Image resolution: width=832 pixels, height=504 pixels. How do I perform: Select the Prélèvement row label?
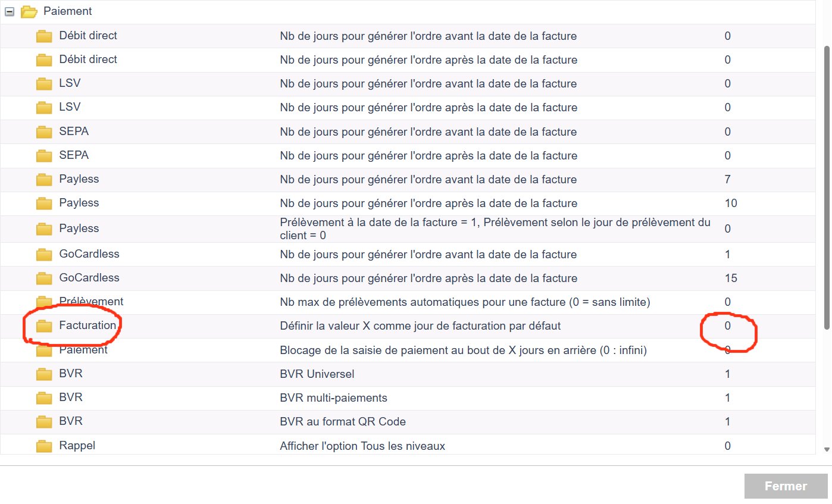point(91,302)
